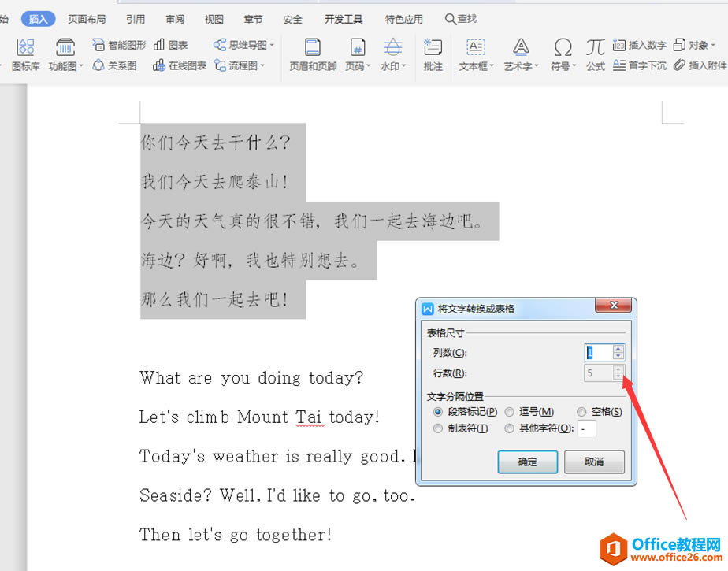Expand the 流程图 dropdown arrow

pos(262,65)
